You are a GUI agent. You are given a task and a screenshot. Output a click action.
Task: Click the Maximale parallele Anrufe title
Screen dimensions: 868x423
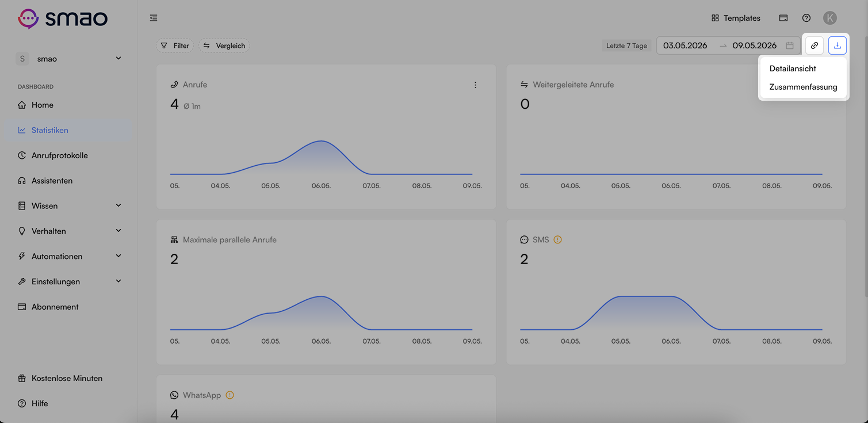point(230,239)
